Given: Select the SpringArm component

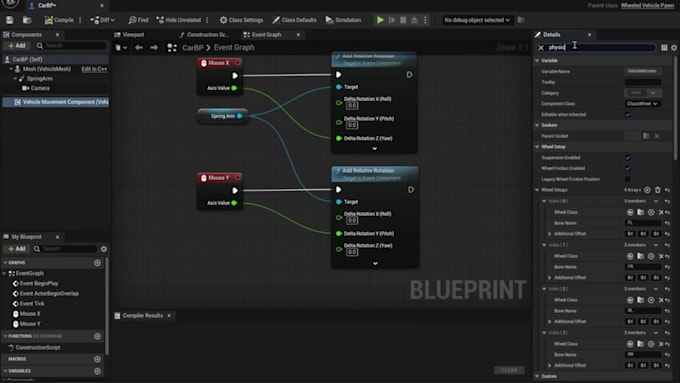Looking at the screenshot, I should pyautogui.click(x=39, y=79).
